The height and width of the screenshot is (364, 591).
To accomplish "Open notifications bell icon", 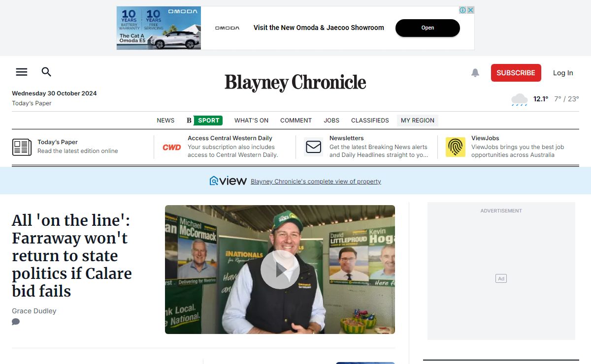I will (x=475, y=73).
